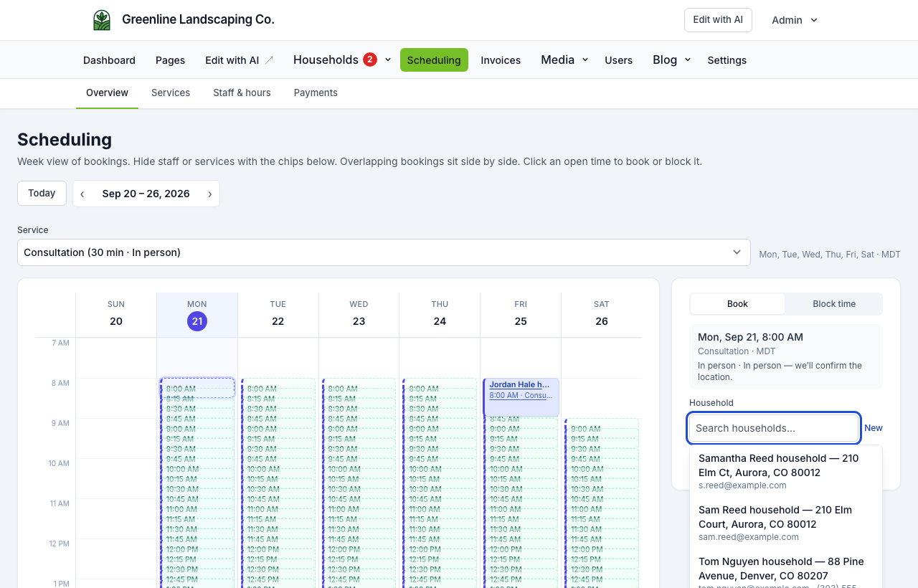Open the Overview tab

click(107, 93)
